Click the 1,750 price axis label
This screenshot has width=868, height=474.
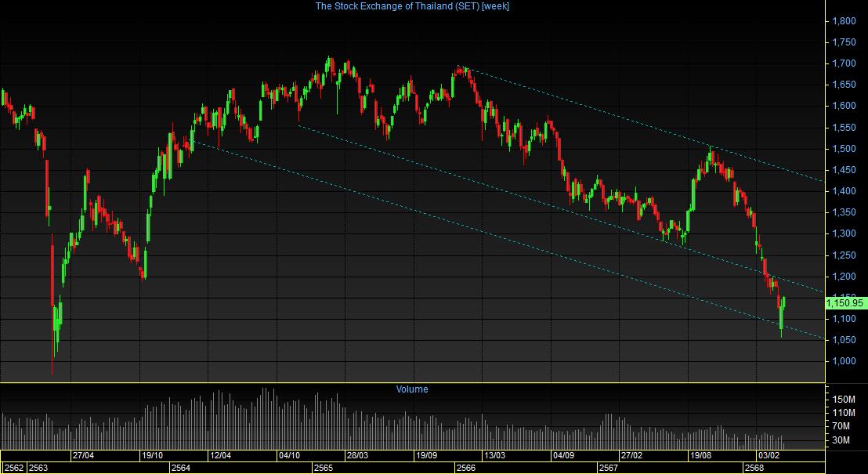click(844, 42)
